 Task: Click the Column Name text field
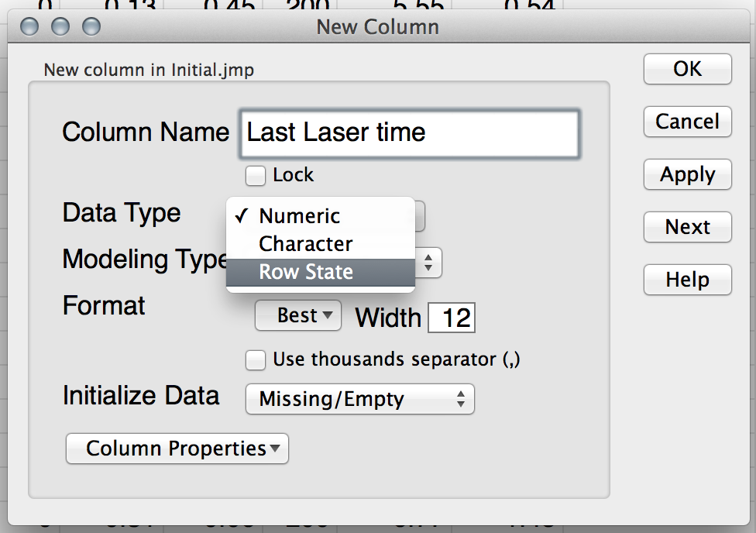[x=409, y=133]
